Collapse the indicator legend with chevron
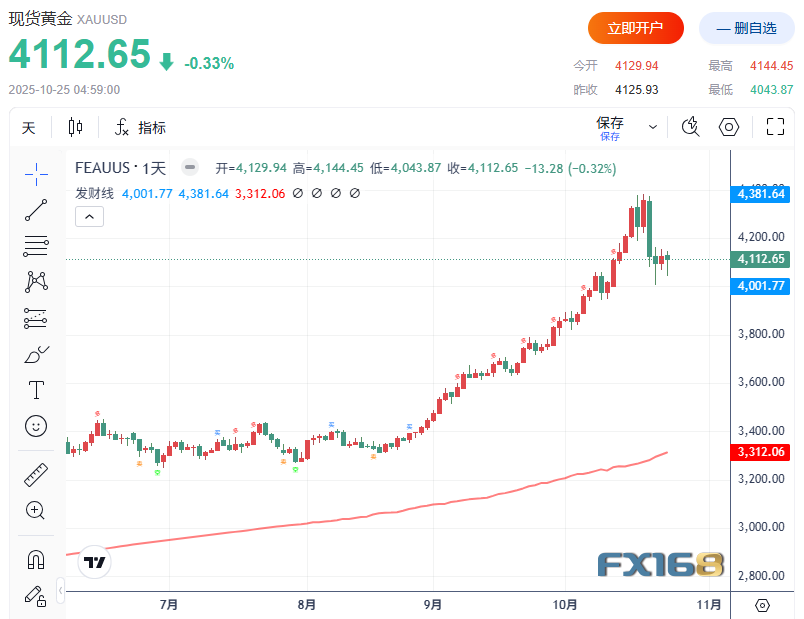The width and height of the screenshot is (804, 619). tap(89, 217)
